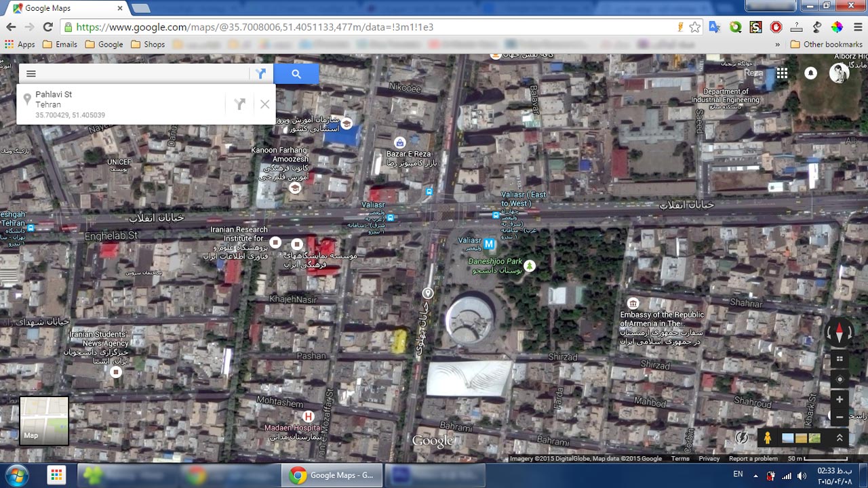
Task: Expand the imagery strip with the chevron
Action: pos(840,438)
